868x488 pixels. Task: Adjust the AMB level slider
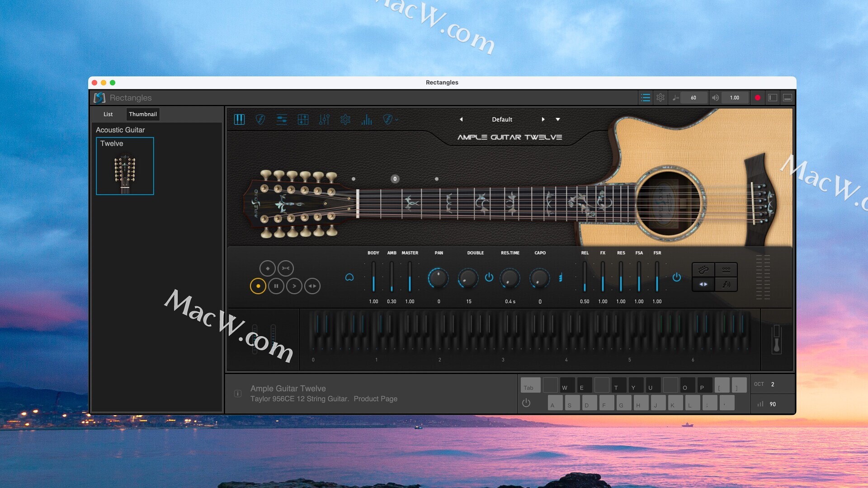(392, 277)
